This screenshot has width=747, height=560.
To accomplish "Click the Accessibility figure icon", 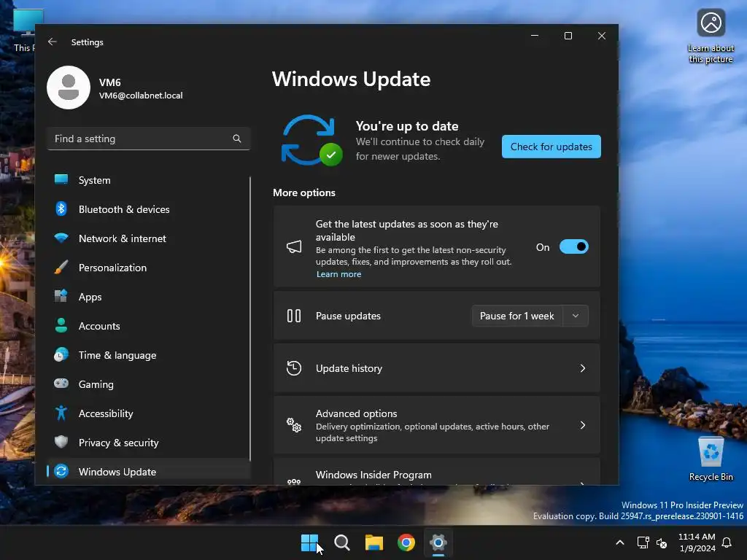I will coord(61,413).
